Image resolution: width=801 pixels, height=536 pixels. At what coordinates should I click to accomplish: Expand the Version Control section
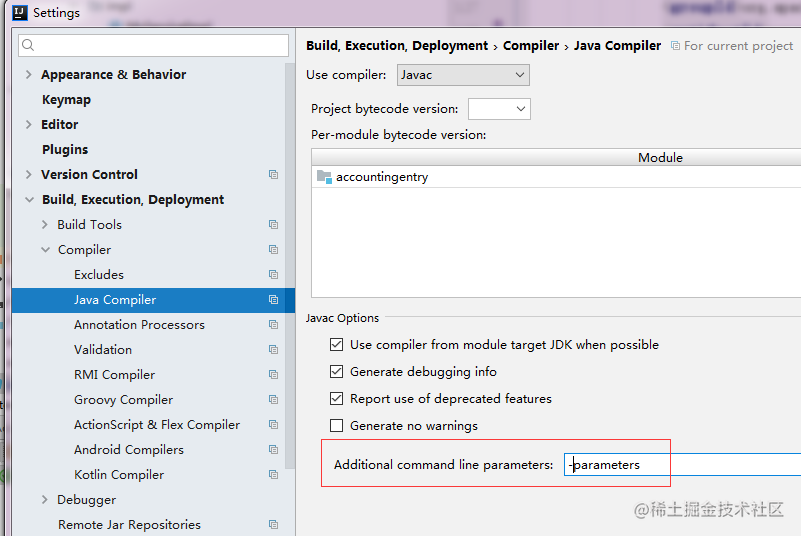29,175
